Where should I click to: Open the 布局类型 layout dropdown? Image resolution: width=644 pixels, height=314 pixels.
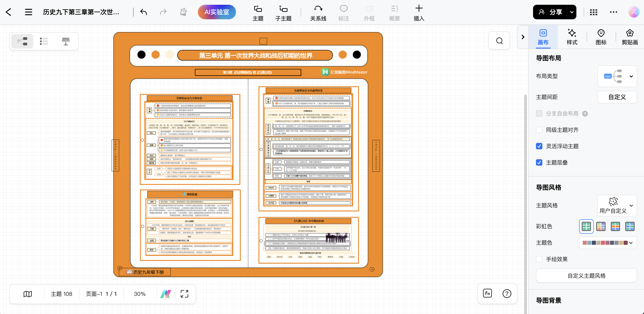click(x=617, y=76)
